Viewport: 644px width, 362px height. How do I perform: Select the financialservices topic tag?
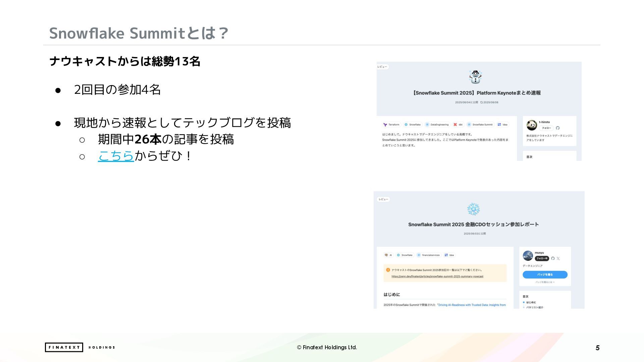click(x=428, y=255)
